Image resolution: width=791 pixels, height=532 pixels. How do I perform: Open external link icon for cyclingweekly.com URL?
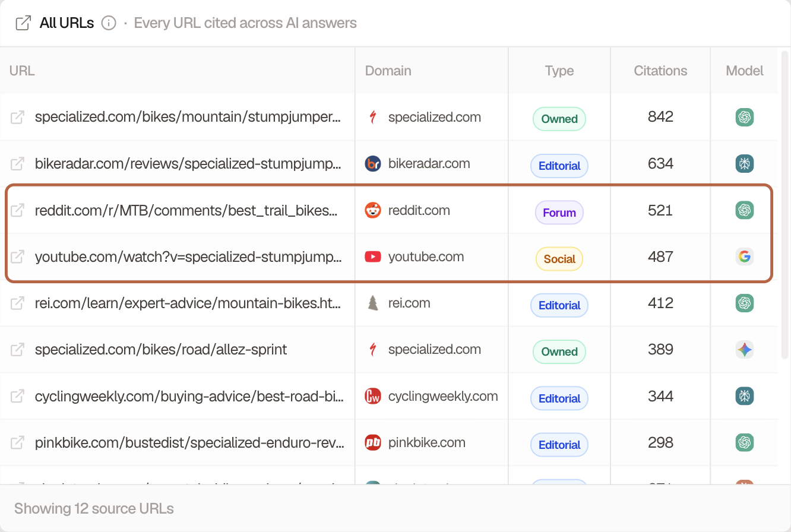(18, 396)
